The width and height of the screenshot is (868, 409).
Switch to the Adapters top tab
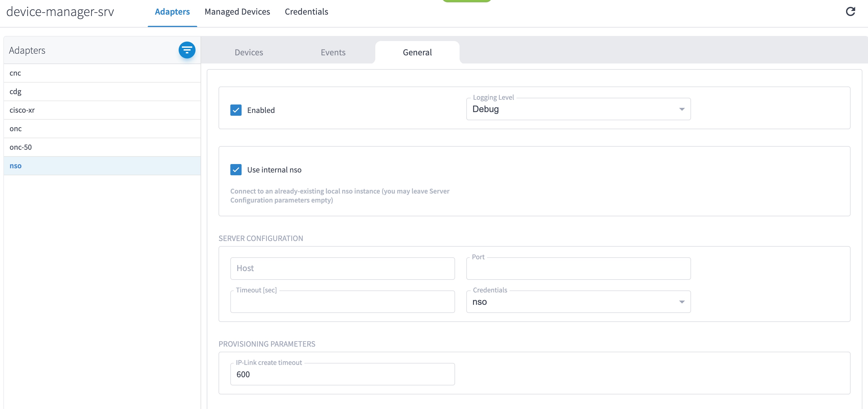click(x=172, y=12)
